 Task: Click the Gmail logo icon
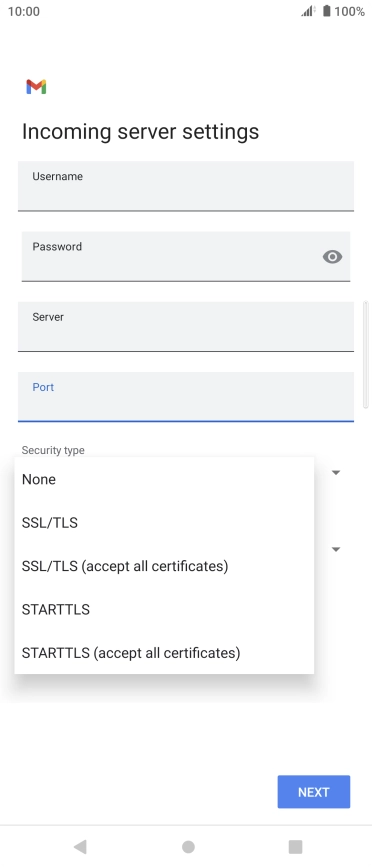(x=36, y=86)
